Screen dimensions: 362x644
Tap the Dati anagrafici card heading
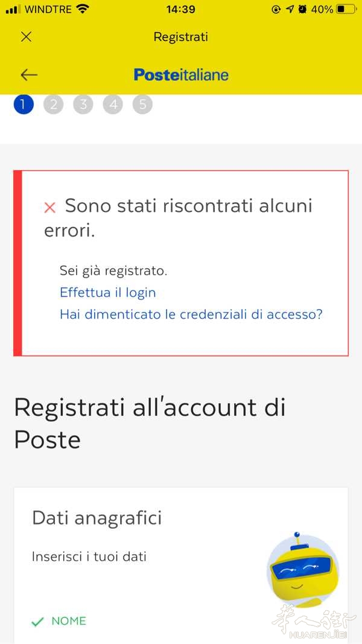[x=97, y=518]
